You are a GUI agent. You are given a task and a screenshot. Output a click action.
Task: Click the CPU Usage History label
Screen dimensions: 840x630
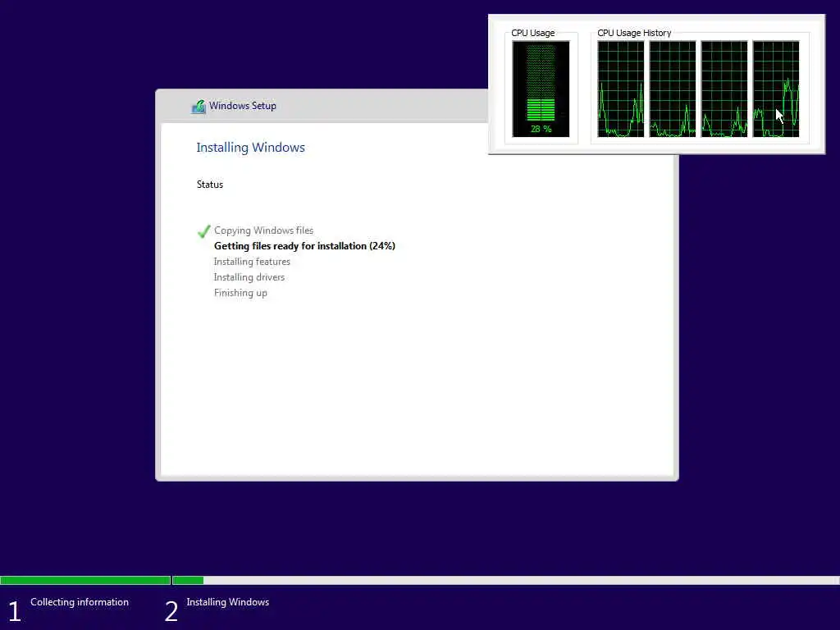point(634,33)
